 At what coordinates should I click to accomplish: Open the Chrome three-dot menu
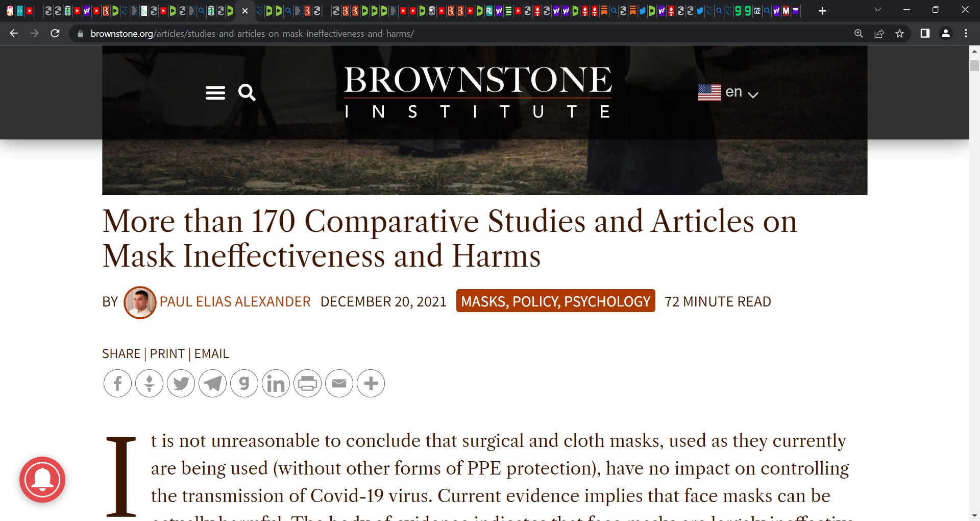(966, 33)
